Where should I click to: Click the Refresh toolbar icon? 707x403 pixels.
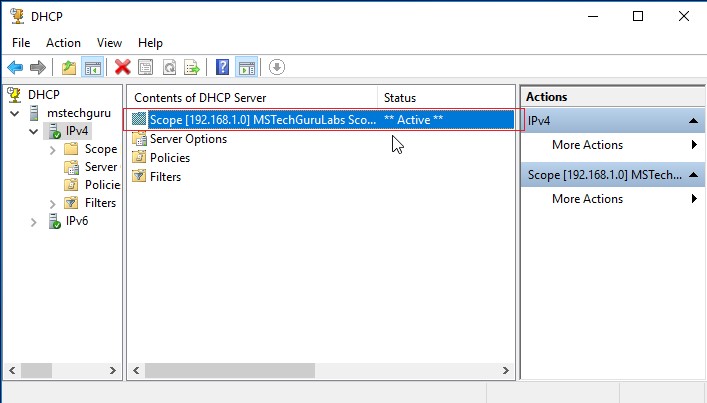tap(169, 68)
